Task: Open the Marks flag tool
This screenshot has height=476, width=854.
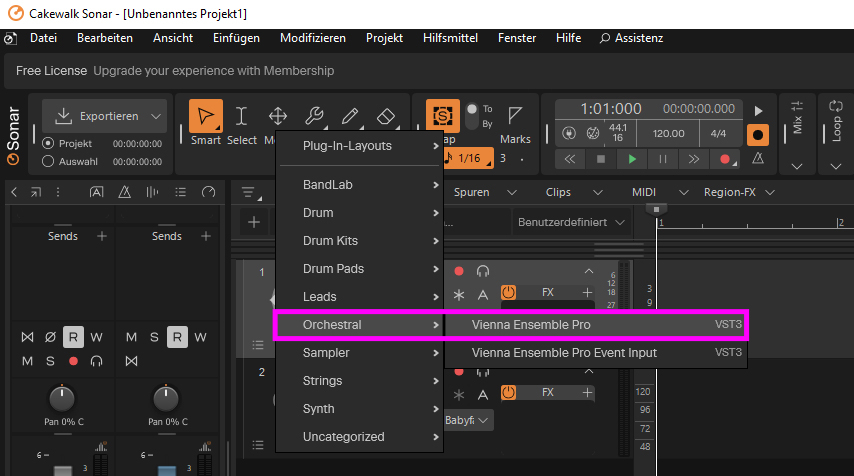Action: (x=515, y=116)
